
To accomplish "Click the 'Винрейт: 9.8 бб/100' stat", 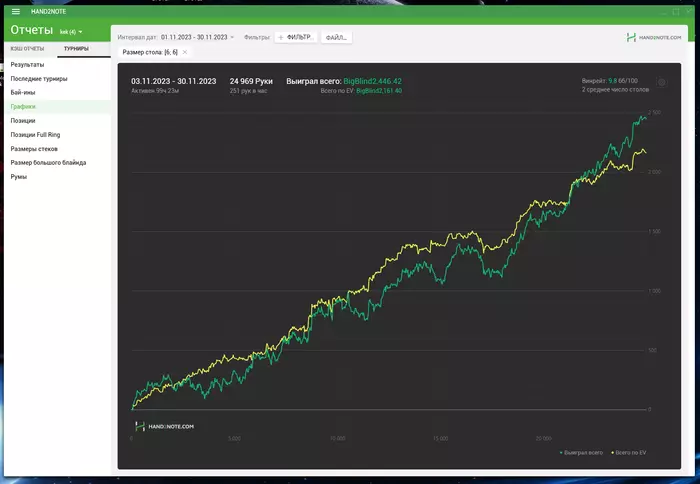I will (x=609, y=81).
